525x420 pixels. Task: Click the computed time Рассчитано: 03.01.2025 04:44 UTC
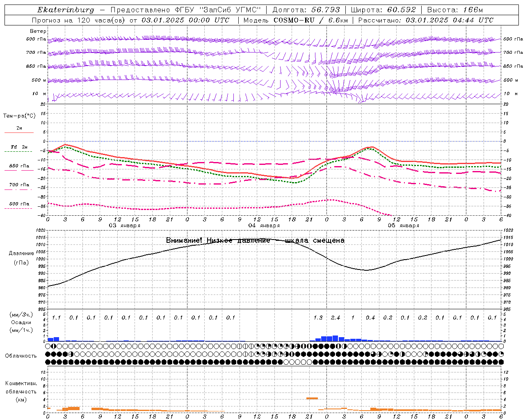pos(426,20)
